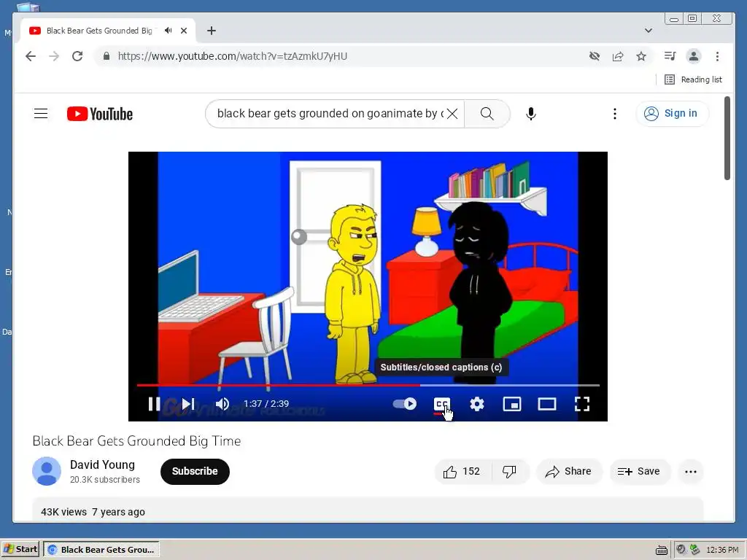View site security lock info
This screenshot has width=747, height=560.
[x=107, y=56]
